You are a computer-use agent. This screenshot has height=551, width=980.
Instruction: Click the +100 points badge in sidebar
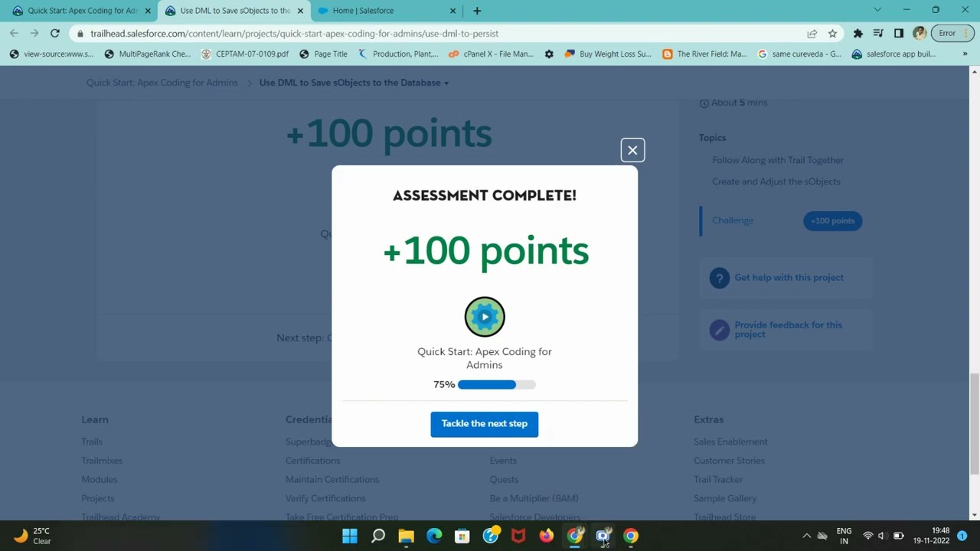click(832, 220)
